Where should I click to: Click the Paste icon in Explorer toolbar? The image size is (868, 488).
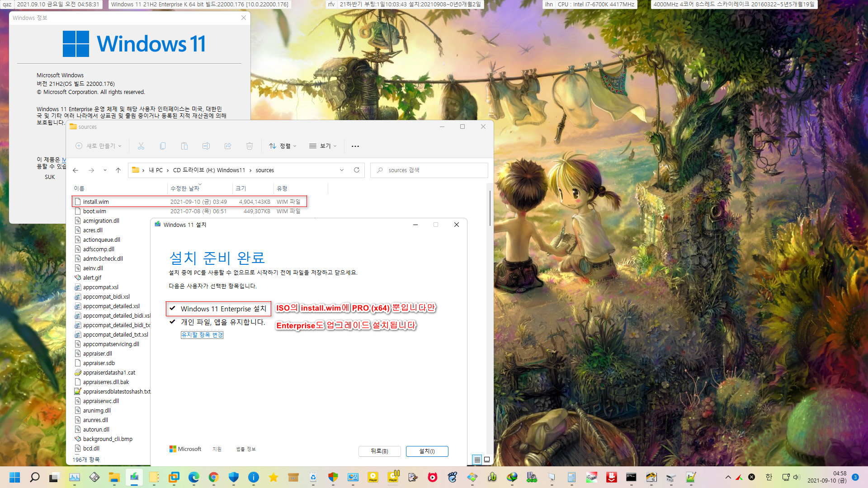point(184,146)
